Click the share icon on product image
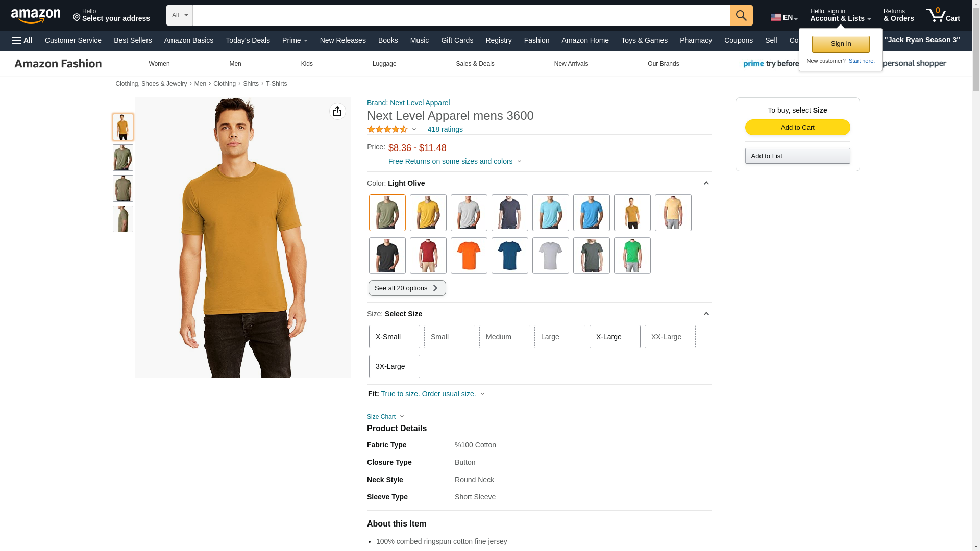 pyautogui.click(x=337, y=111)
